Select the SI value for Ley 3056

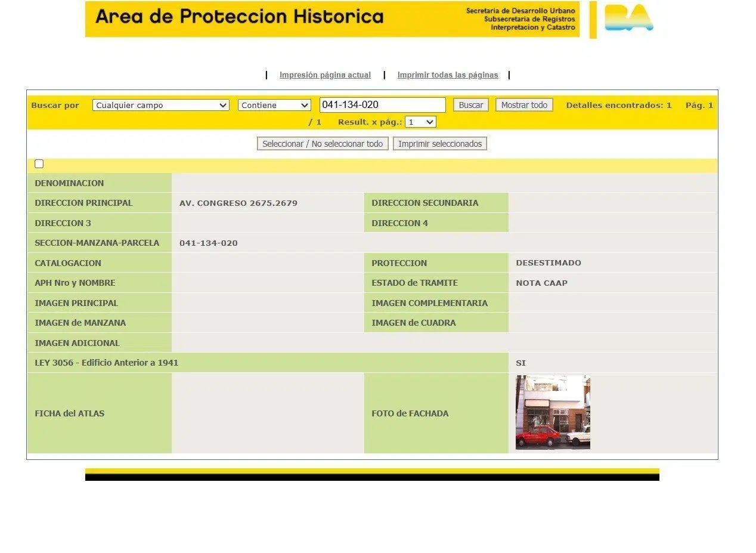(x=521, y=363)
